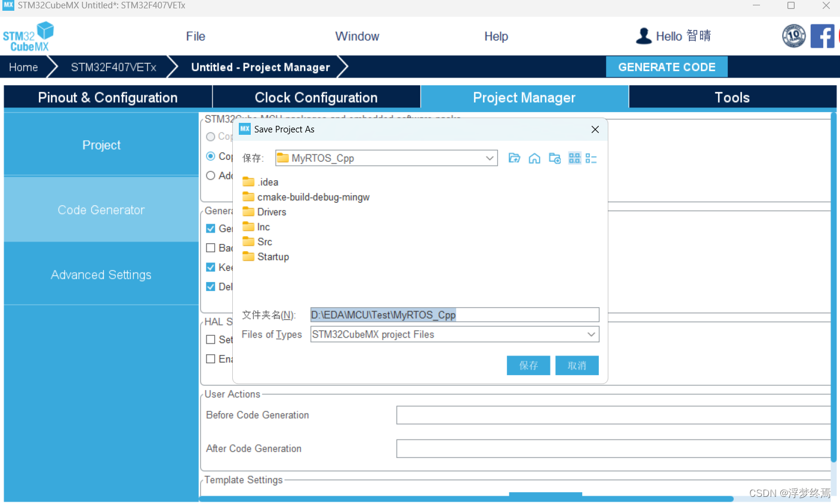Open the Window menu
This screenshot has height=504, width=840.
(357, 36)
